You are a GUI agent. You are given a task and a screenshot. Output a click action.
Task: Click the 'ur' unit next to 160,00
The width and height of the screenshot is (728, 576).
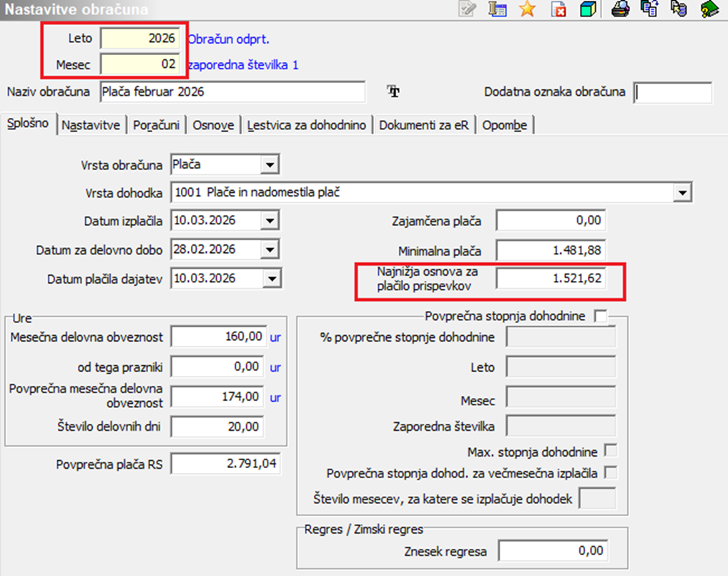(x=275, y=337)
